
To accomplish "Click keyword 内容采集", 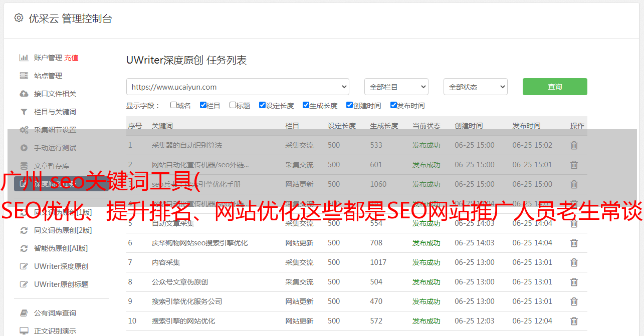I will click(166, 262).
